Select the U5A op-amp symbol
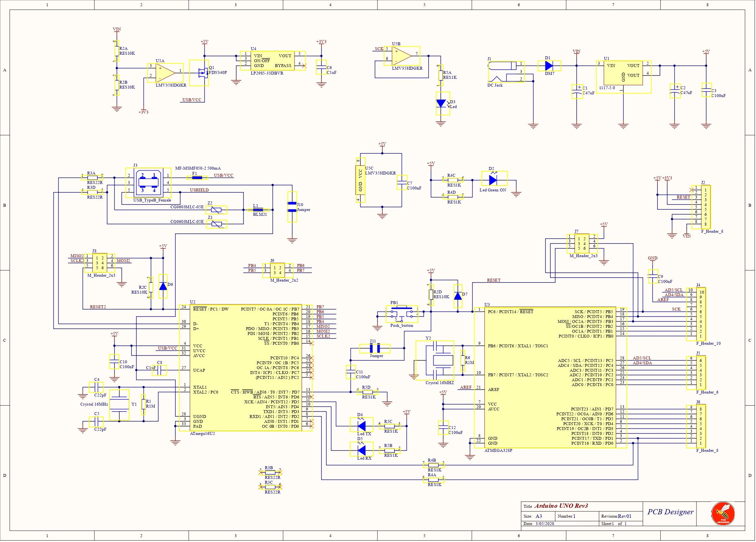The width and height of the screenshot is (756, 542). 165,73
